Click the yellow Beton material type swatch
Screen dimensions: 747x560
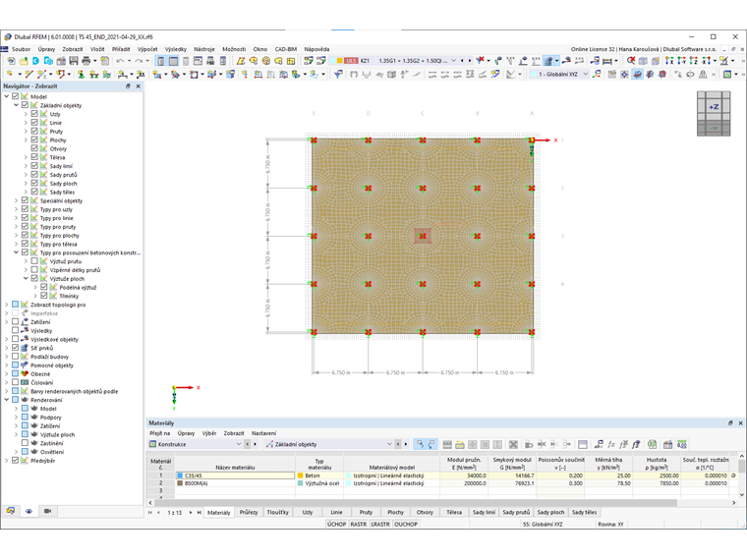tap(300, 476)
